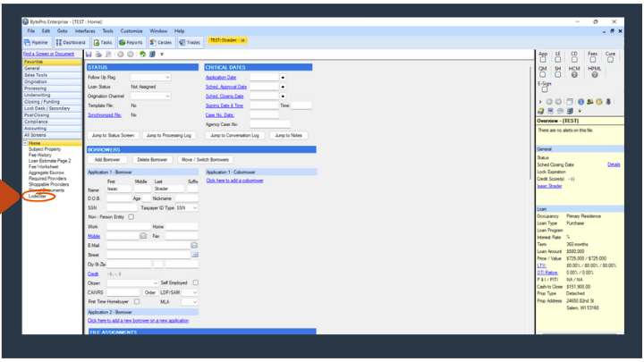
Task: Open the Pipeline view
Action: [x=36, y=42]
